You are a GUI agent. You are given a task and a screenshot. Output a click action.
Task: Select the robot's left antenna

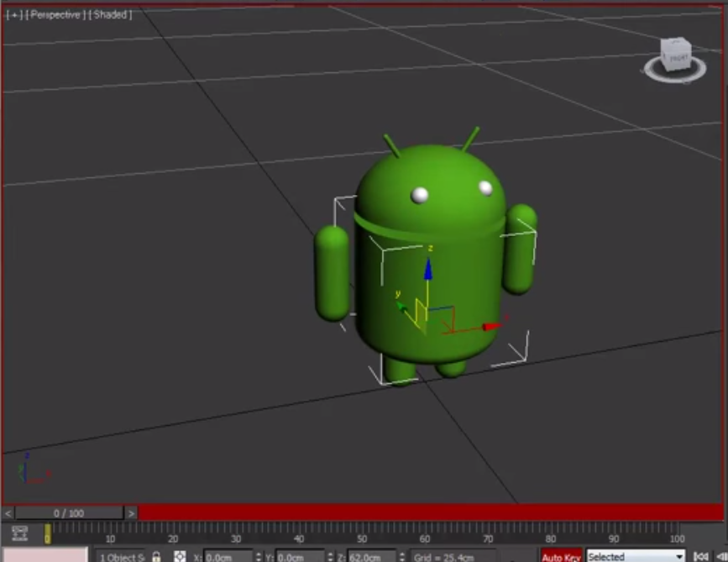pos(392,146)
